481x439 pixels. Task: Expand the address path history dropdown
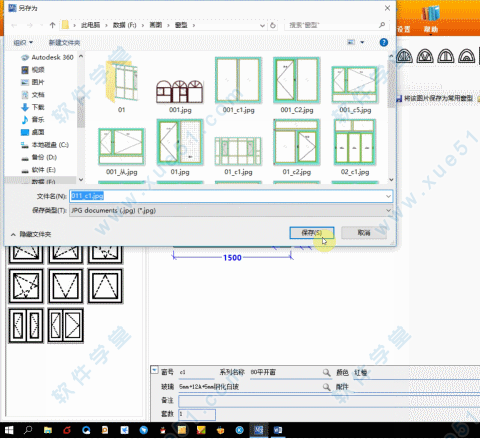pyautogui.click(x=262, y=26)
